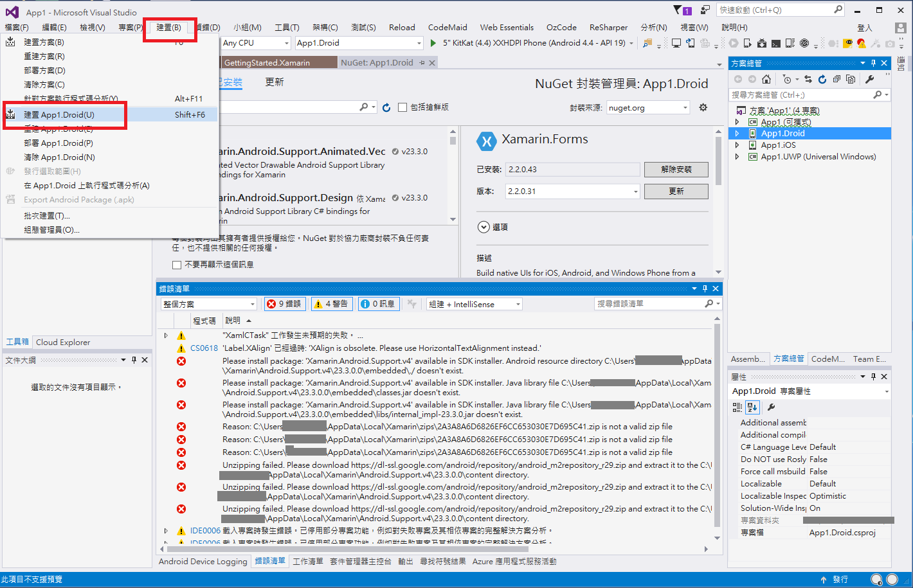Select 建置方案(B) menu entry

click(109, 42)
